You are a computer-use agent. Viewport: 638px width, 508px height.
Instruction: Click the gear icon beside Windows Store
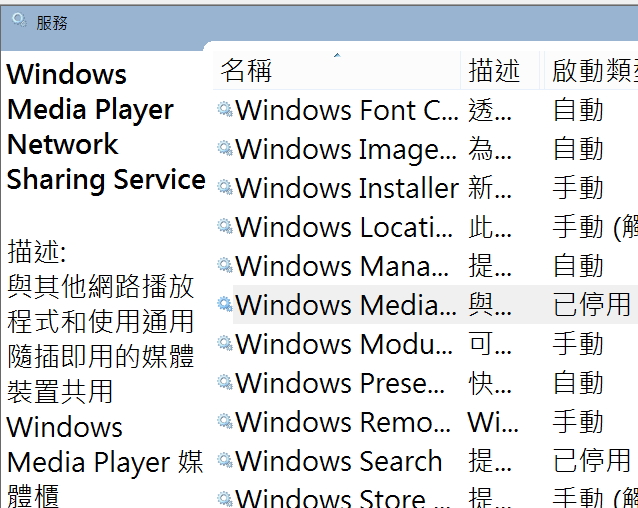pos(225,499)
